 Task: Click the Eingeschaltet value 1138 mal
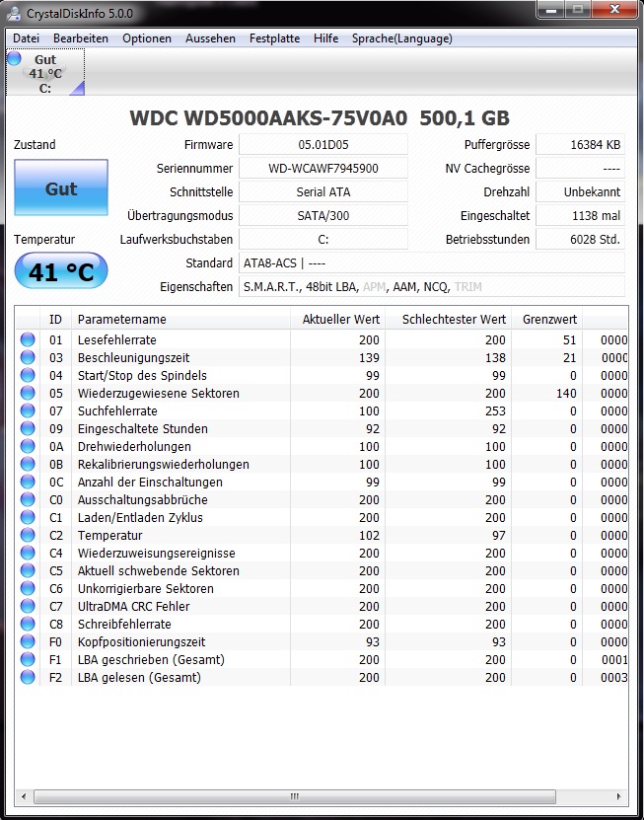[580, 215]
